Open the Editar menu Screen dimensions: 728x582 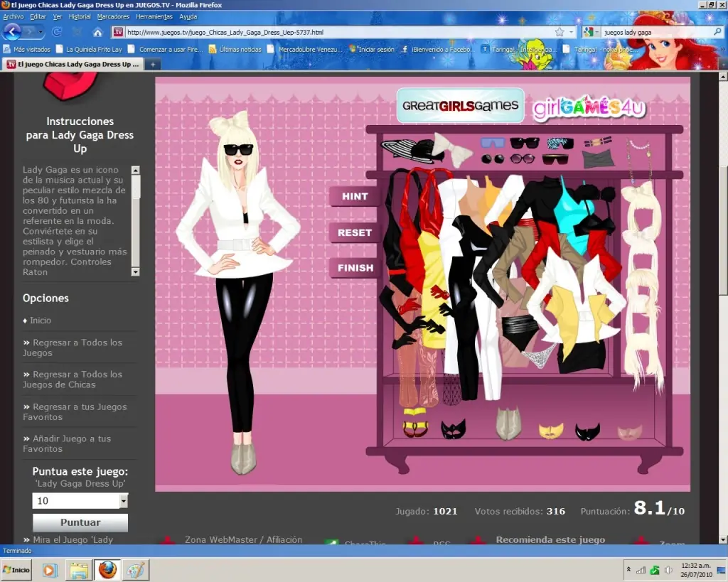38,17
